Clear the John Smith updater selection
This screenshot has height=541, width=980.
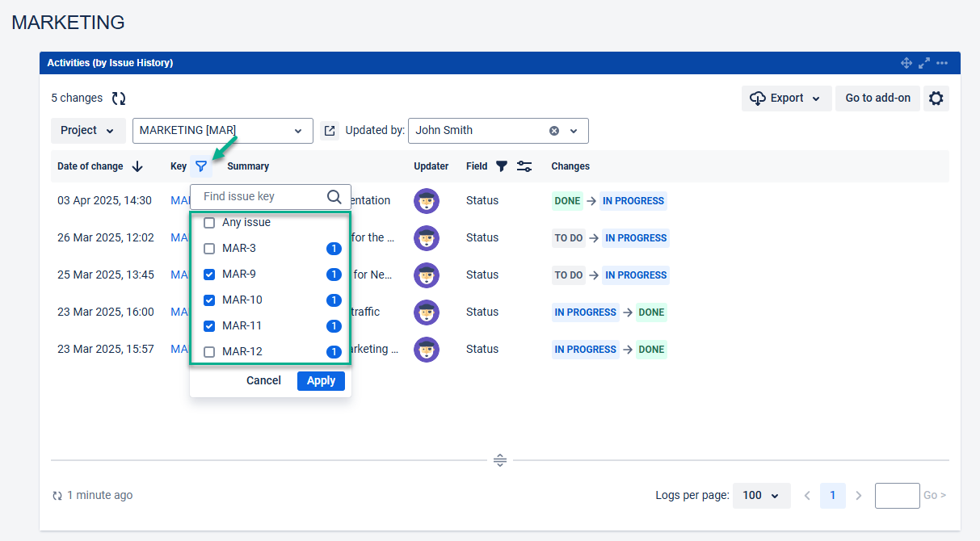coord(554,131)
